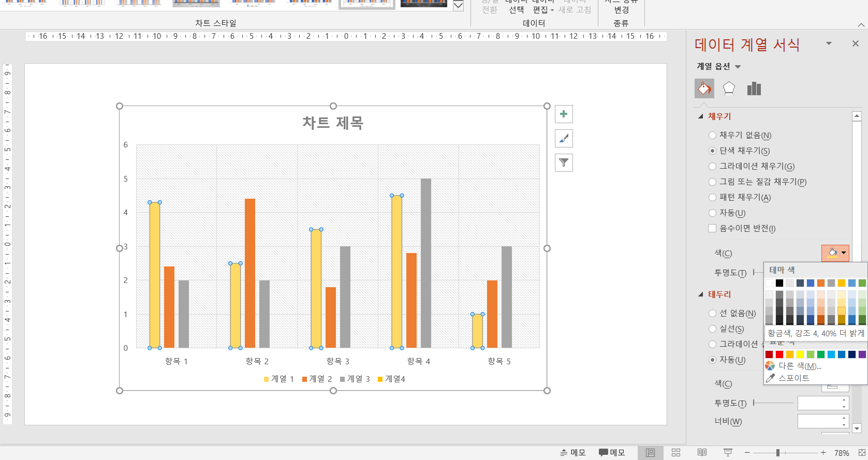Image resolution: width=868 pixels, height=460 pixels.
Task: Click the 계열4 legend entry
Action: click(x=391, y=379)
